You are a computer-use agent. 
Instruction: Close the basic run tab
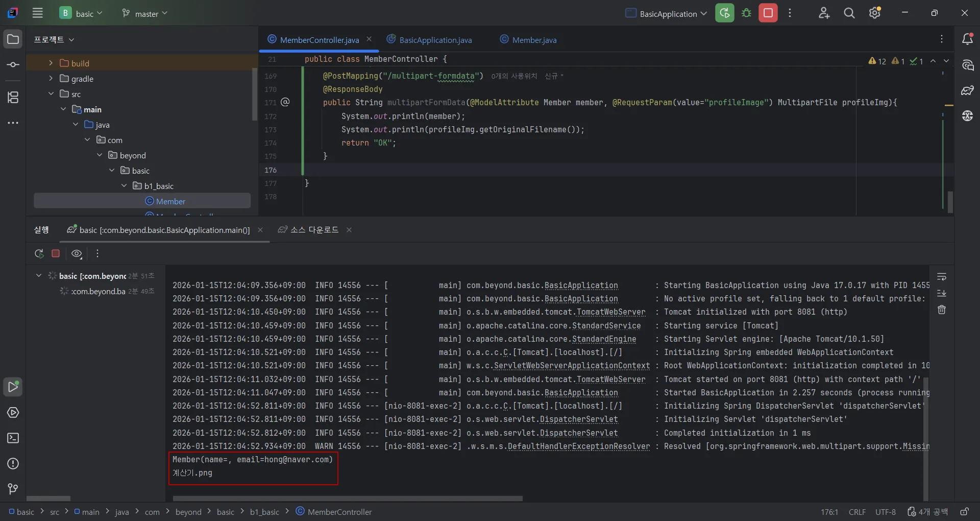260,230
